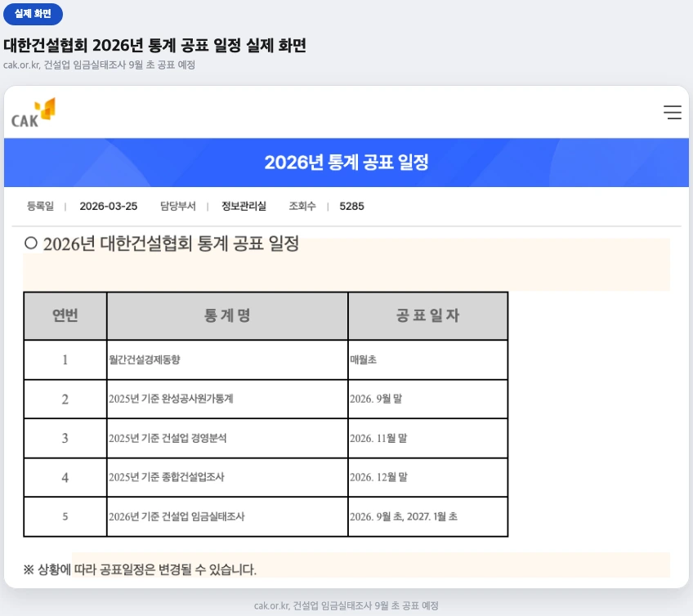Image resolution: width=693 pixels, height=616 pixels.
Task: Click row number 5 cell
Action: tap(65, 516)
